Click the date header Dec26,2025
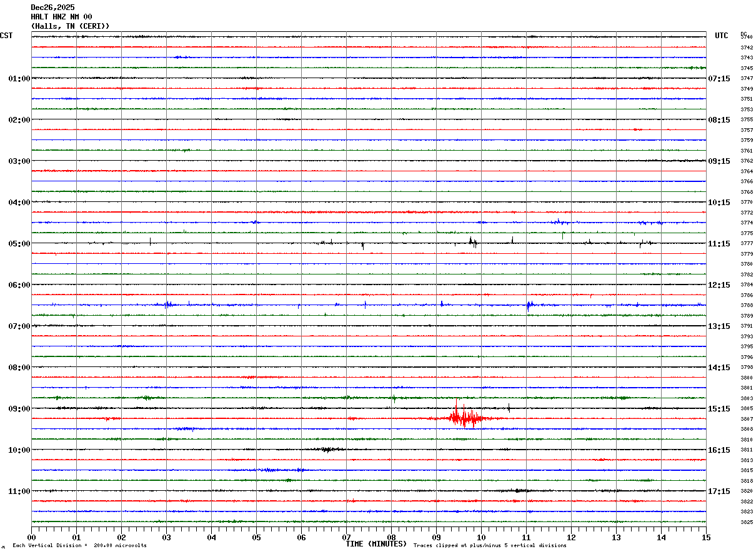756x554 pixels. tap(52, 8)
